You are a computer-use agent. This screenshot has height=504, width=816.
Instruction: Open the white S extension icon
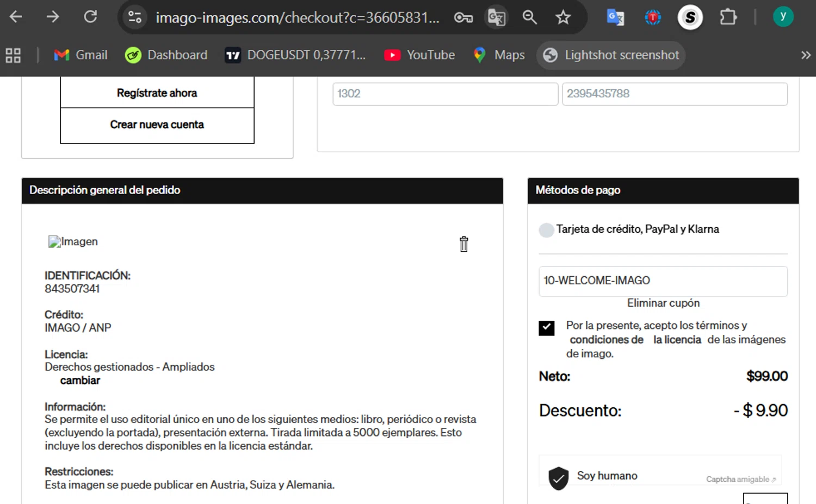point(690,17)
